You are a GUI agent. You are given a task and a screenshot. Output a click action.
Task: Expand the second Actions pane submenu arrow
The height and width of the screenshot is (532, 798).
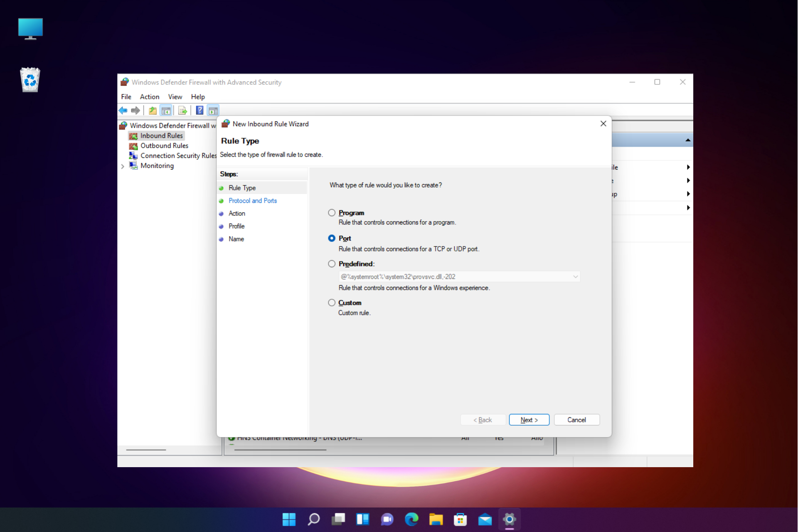coord(688,180)
